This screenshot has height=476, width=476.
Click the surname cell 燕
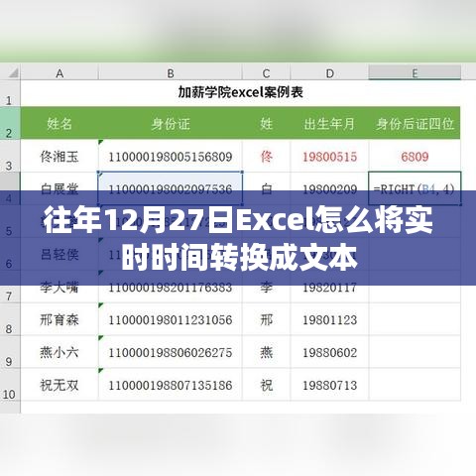pos(266,352)
